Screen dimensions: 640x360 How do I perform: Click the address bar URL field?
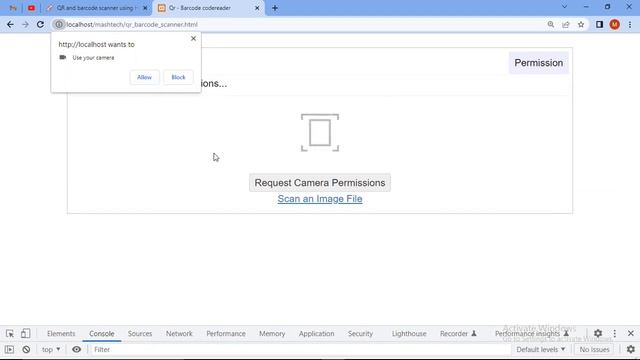[x=302, y=24]
